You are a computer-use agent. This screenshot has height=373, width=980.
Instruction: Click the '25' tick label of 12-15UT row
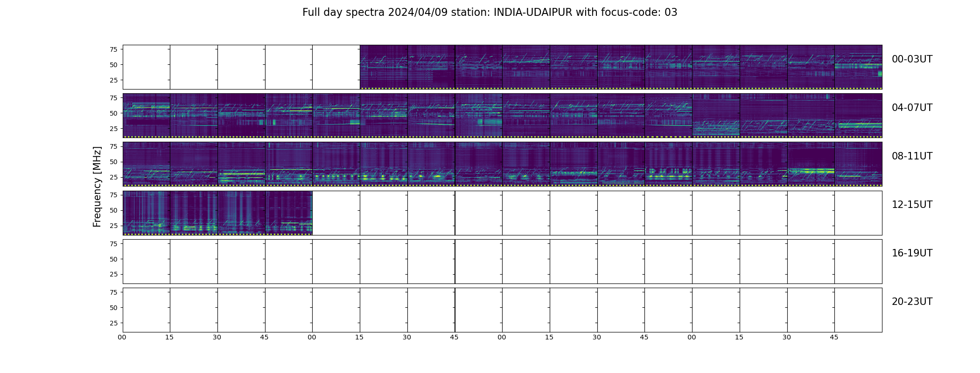pyautogui.click(x=113, y=226)
